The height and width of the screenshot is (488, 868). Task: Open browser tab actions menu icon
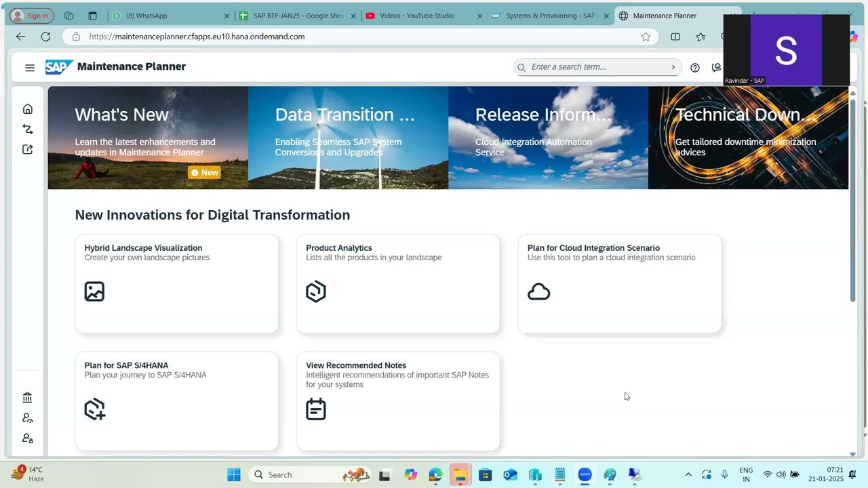93,16
